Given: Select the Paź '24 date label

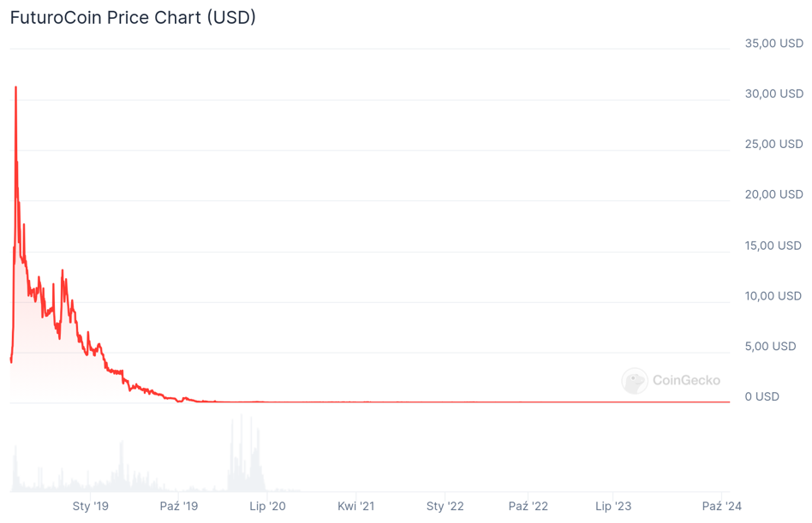Looking at the screenshot, I should click(722, 506).
